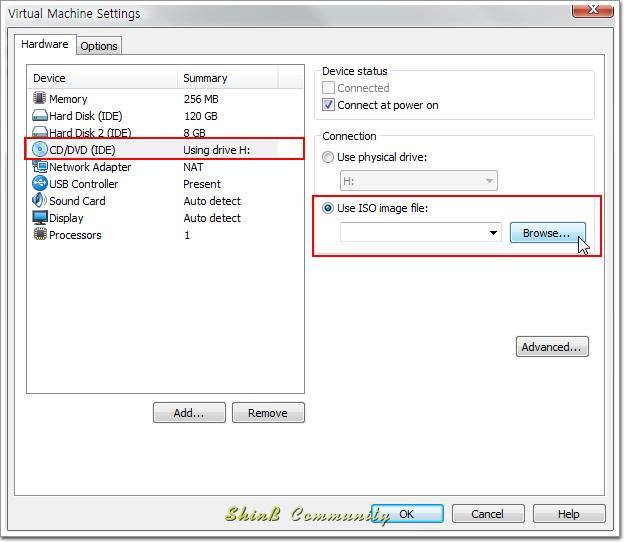Screen dimensions: 624x542
Task: Click the processor count value 1
Action: coord(187,235)
